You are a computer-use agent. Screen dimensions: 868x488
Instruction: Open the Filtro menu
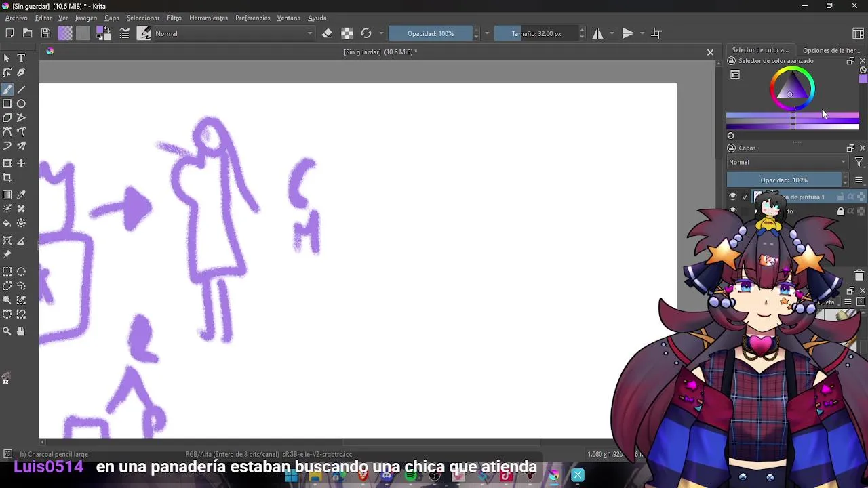174,18
